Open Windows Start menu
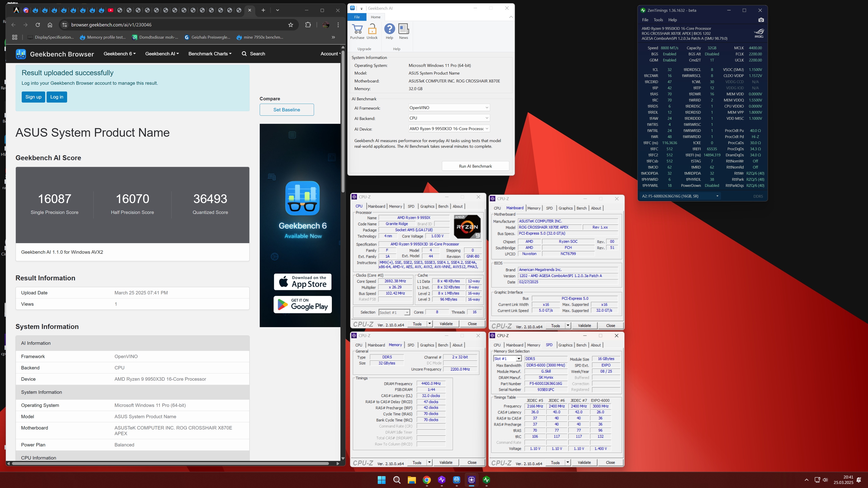Image resolution: width=868 pixels, height=488 pixels. [x=381, y=480]
